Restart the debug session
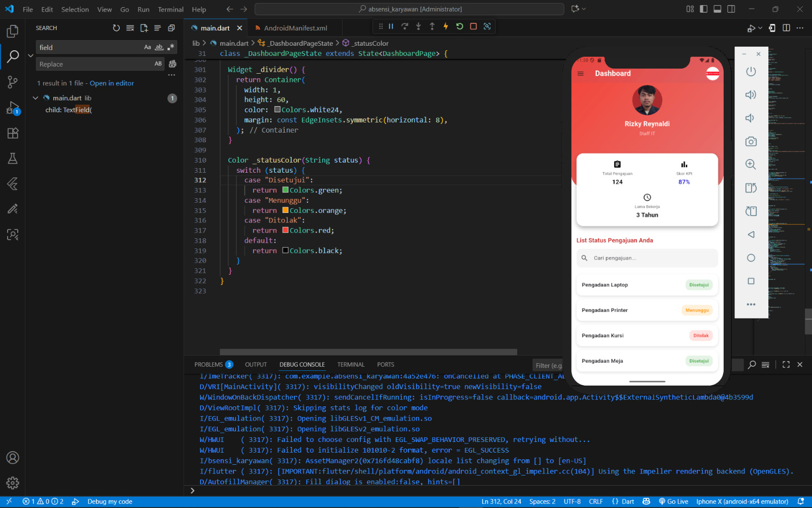This screenshot has height=508, width=812. point(459,26)
